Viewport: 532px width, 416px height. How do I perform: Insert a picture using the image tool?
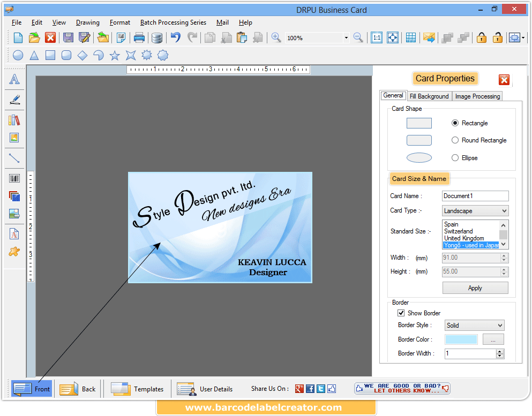tap(13, 139)
